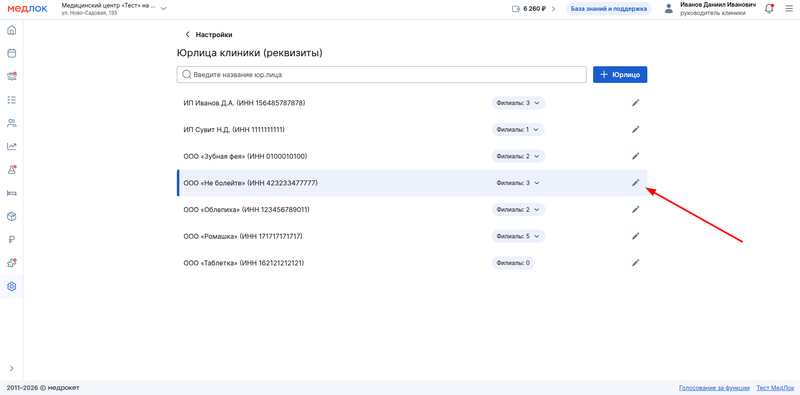Viewport: 800px width, 395px height.
Task: Select row ИП Иванов Д.А. (ИНН 156485787878)
Action: [412, 103]
